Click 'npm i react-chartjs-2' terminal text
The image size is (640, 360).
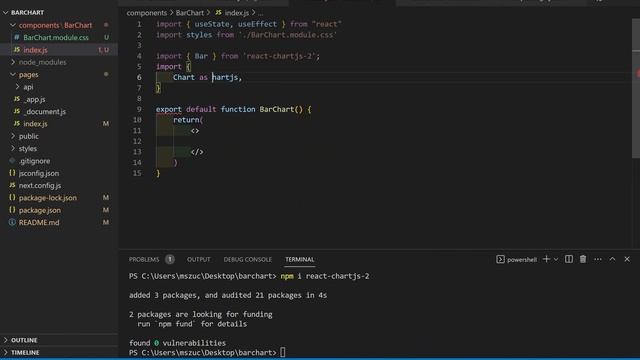[325, 276]
